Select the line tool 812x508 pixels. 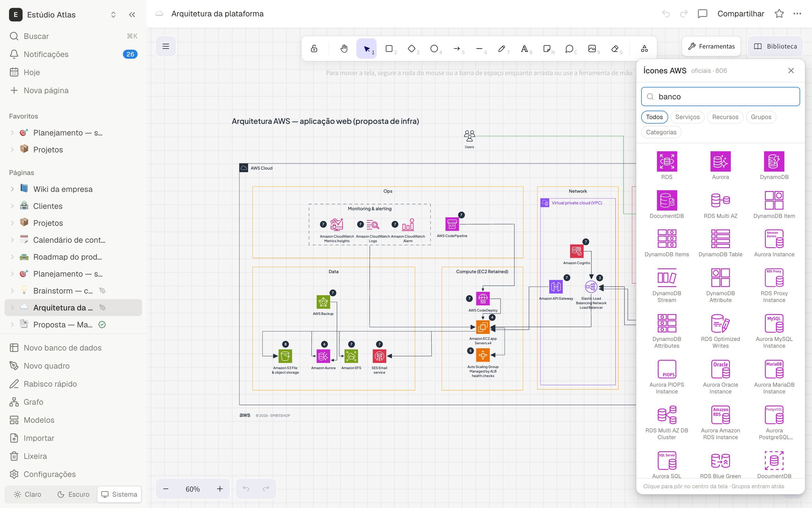pyautogui.click(x=479, y=49)
